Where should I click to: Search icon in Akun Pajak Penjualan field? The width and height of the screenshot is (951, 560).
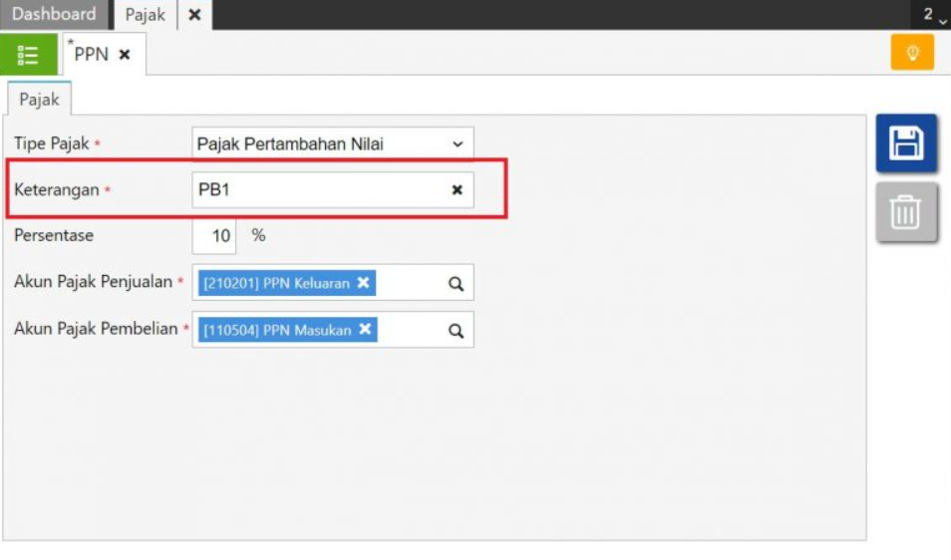456,283
